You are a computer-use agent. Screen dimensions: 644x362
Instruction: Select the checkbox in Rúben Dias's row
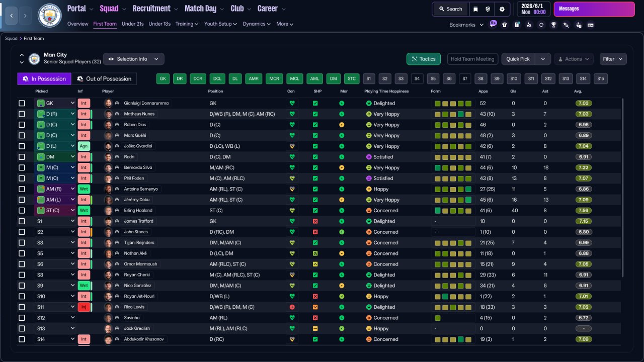pyautogui.click(x=22, y=125)
